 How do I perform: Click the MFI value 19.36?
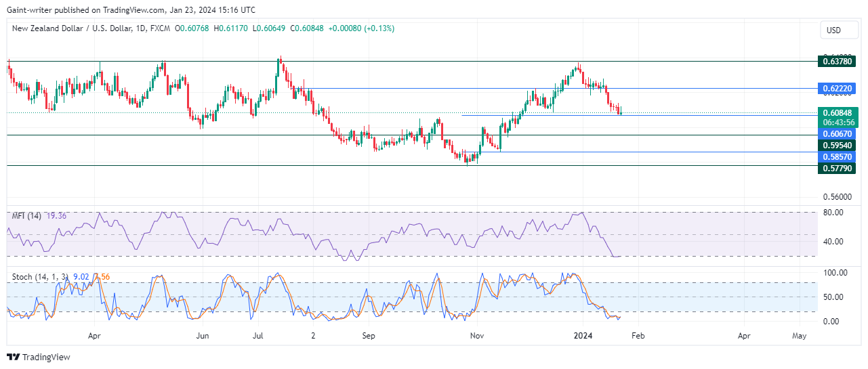56,215
